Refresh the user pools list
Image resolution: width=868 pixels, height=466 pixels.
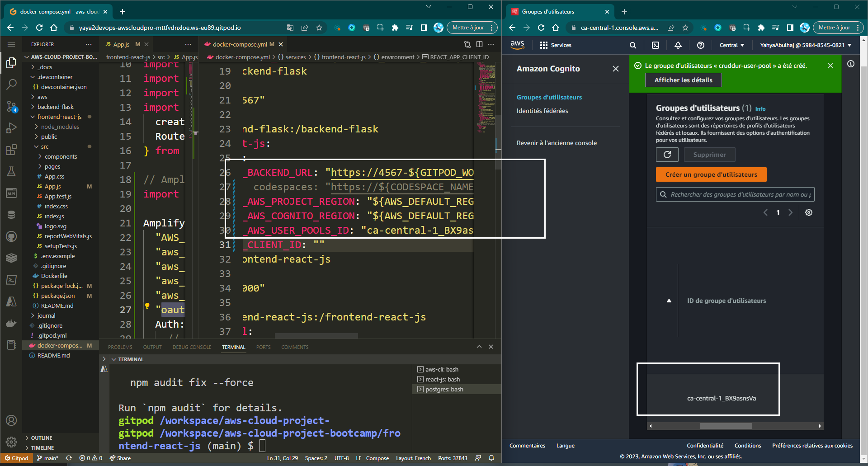tap(667, 155)
